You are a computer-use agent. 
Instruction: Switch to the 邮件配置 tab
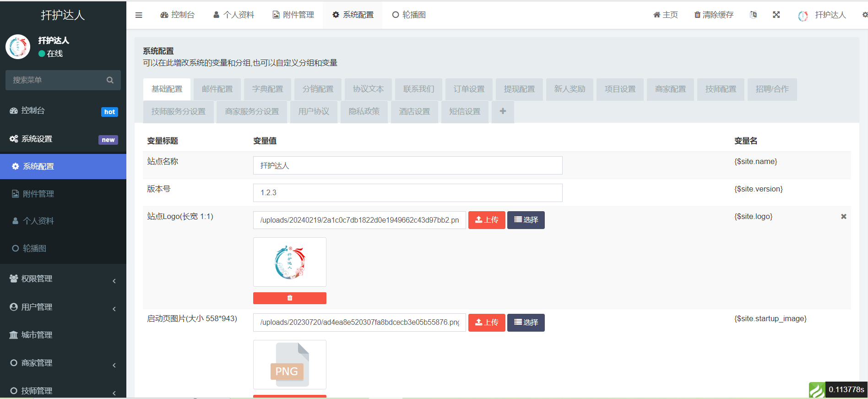pyautogui.click(x=217, y=89)
